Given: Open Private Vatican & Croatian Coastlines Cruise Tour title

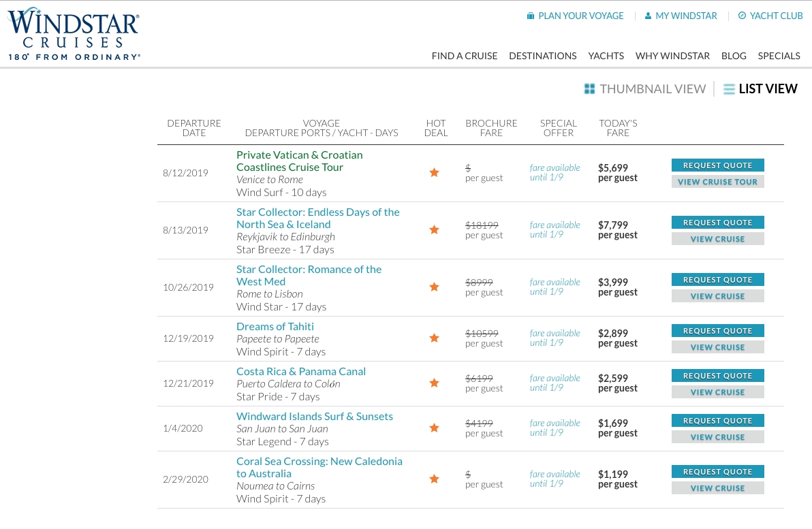Looking at the screenshot, I should pyautogui.click(x=299, y=161).
